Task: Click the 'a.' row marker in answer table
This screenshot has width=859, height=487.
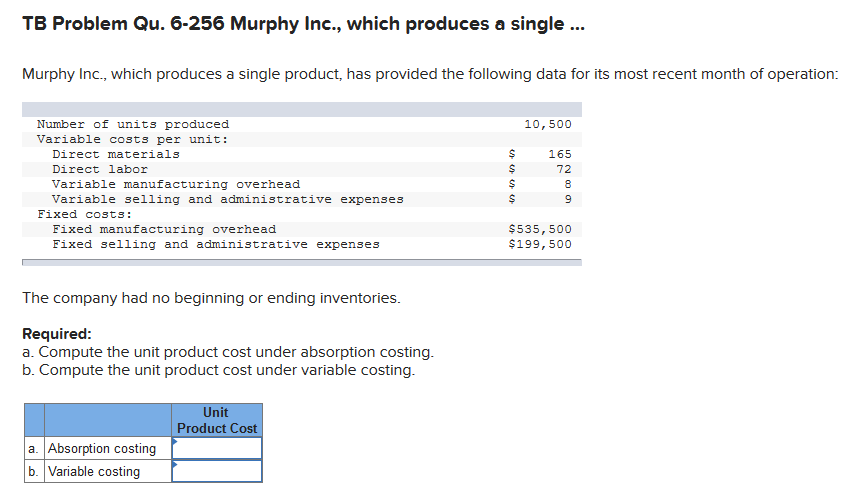Action: [33, 449]
